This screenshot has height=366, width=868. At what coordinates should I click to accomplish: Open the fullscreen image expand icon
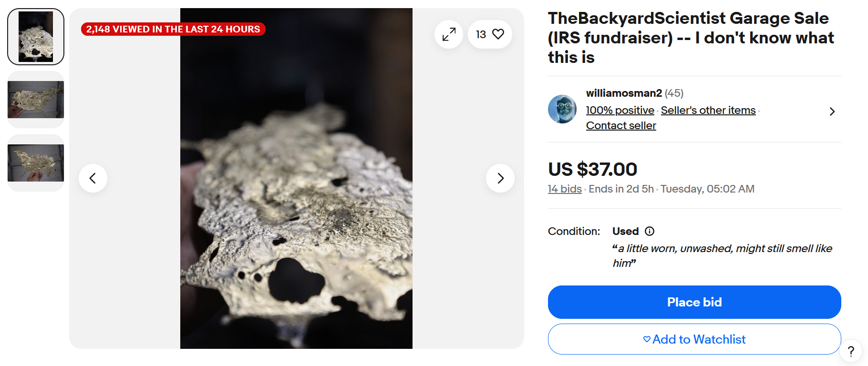point(449,34)
